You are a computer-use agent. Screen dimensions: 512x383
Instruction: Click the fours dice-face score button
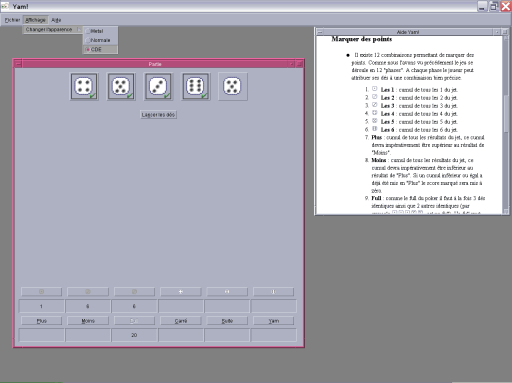point(181,292)
